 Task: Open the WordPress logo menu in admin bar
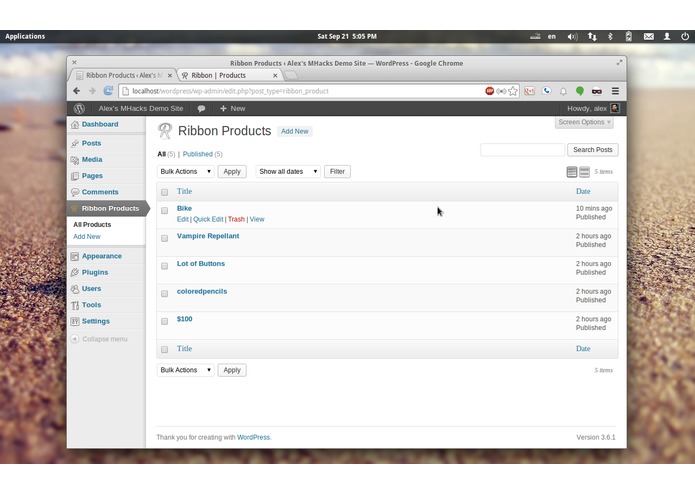(79, 109)
